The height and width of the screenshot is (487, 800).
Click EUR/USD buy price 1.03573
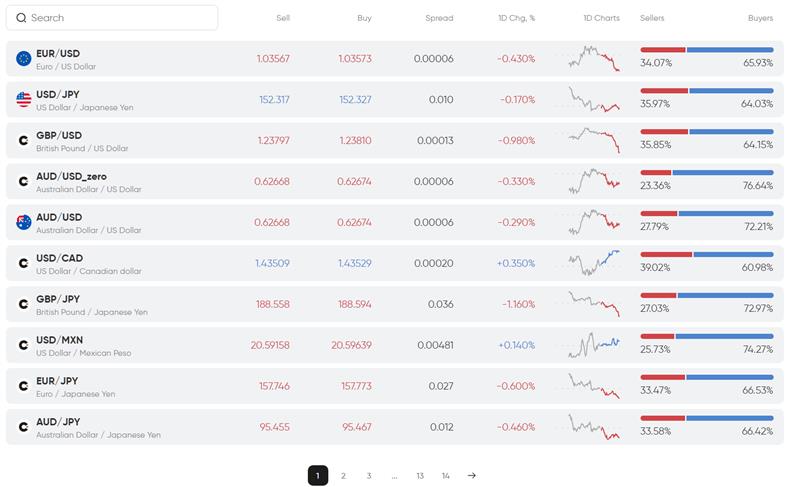355,59
